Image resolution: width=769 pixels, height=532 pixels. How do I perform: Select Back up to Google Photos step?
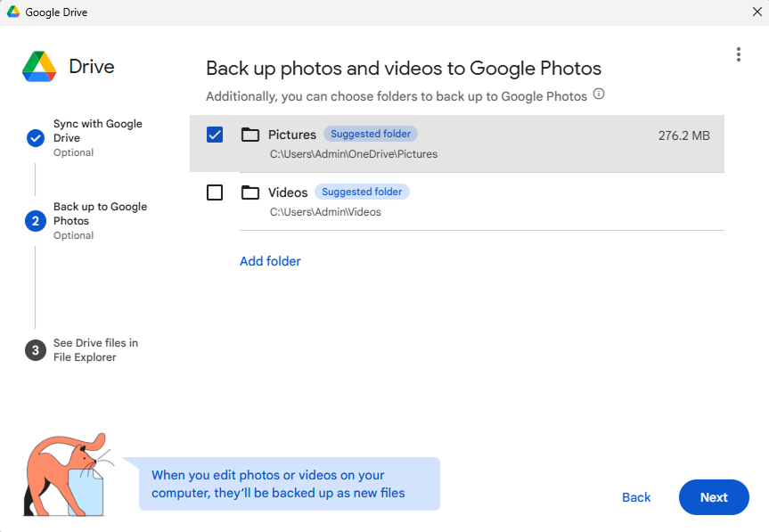pos(100,214)
